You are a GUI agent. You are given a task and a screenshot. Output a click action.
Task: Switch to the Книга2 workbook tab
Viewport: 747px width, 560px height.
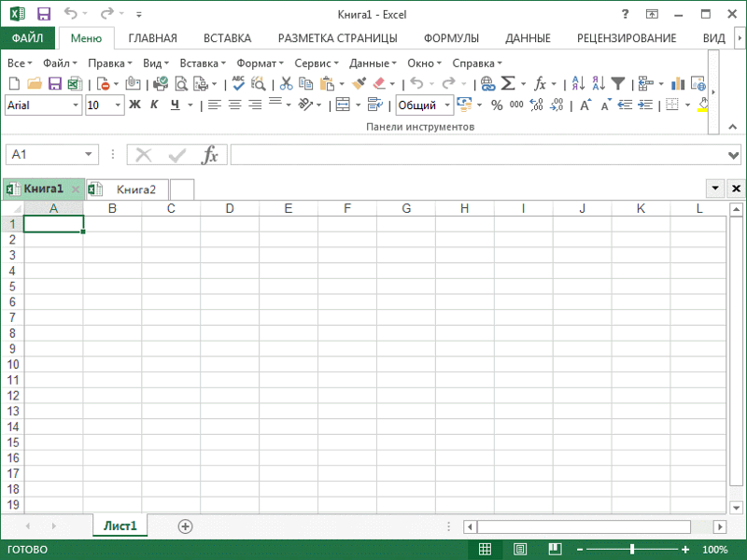tap(127, 189)
